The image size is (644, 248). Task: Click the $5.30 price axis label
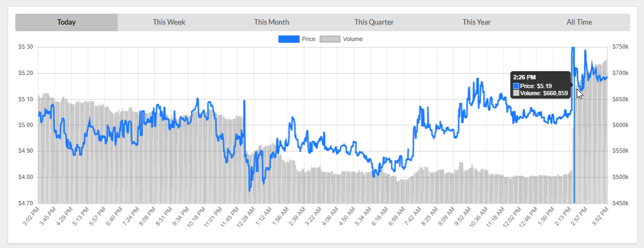pyautogui.click(x=26, y=47)
